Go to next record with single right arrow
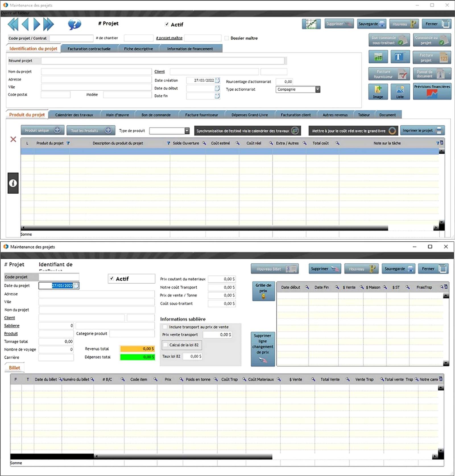The image size is (455, 476). coord(37,24)
